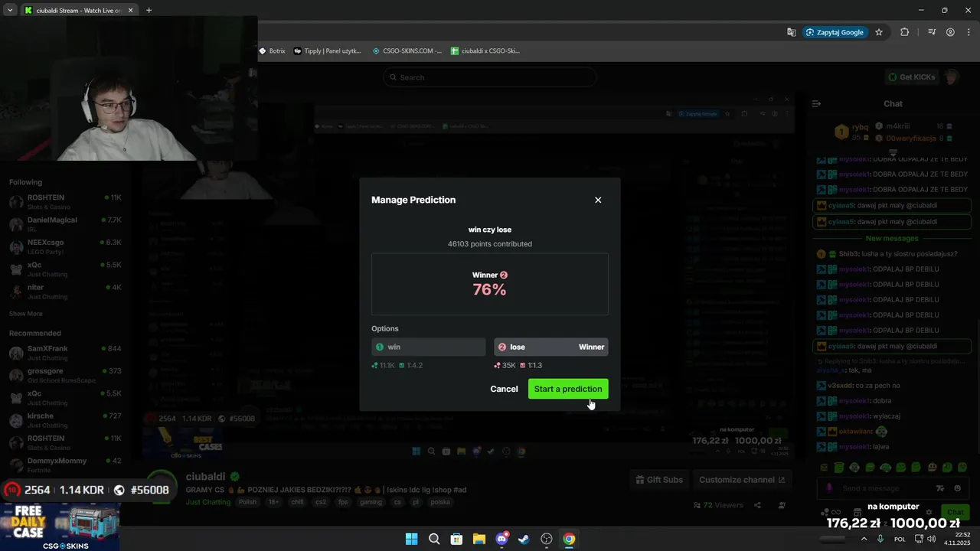This screenshot has height=551, width=980.
Task: Click the 7TV icon in chat input
Action: pyautogui.click(x=940, y=488)
